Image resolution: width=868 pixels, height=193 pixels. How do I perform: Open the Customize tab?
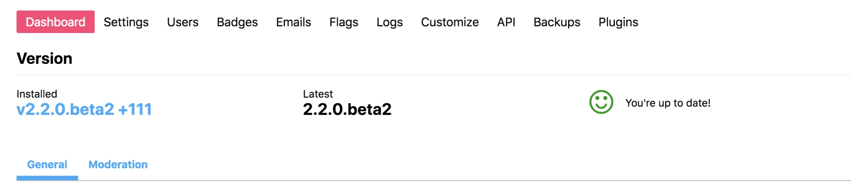450,22
